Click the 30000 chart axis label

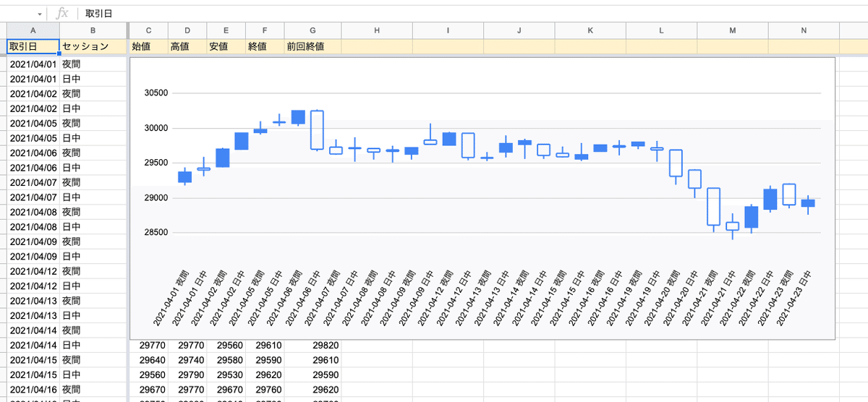tap(156, 128)
